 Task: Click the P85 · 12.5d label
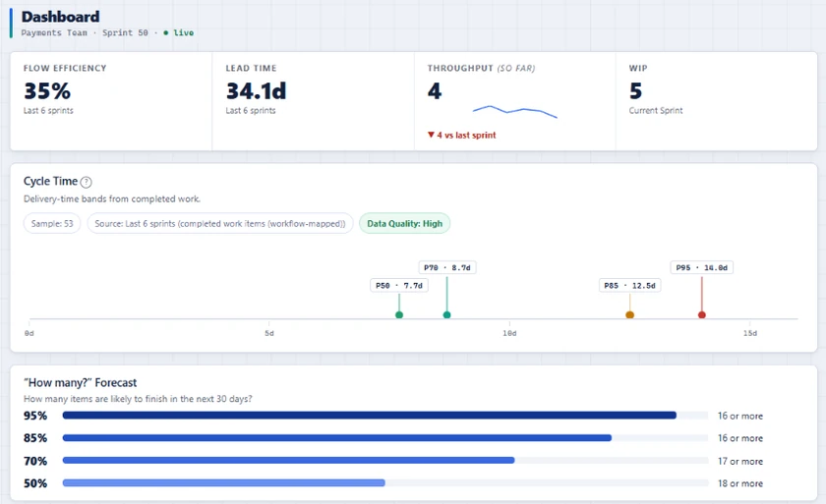pos(629,285)
